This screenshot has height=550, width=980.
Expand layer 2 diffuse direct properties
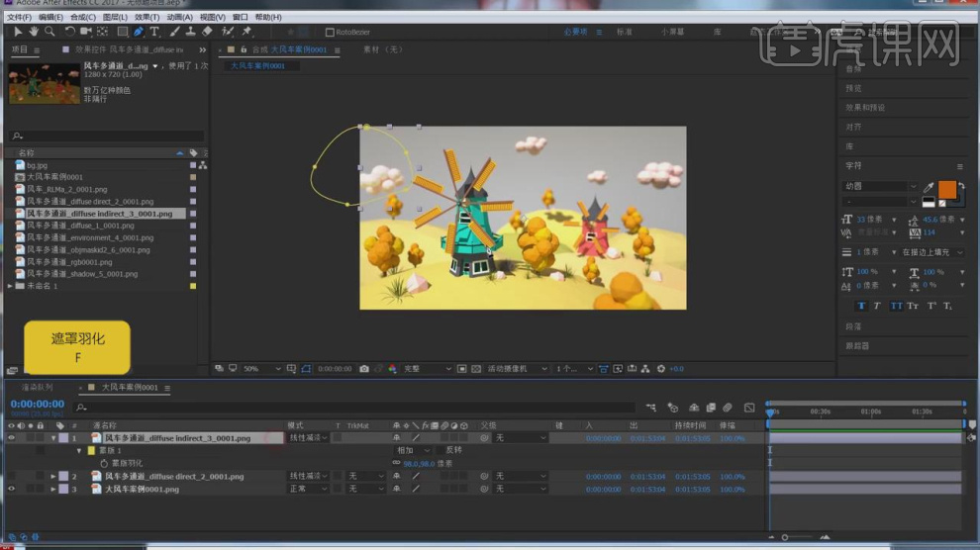click(x=53, y=477)
